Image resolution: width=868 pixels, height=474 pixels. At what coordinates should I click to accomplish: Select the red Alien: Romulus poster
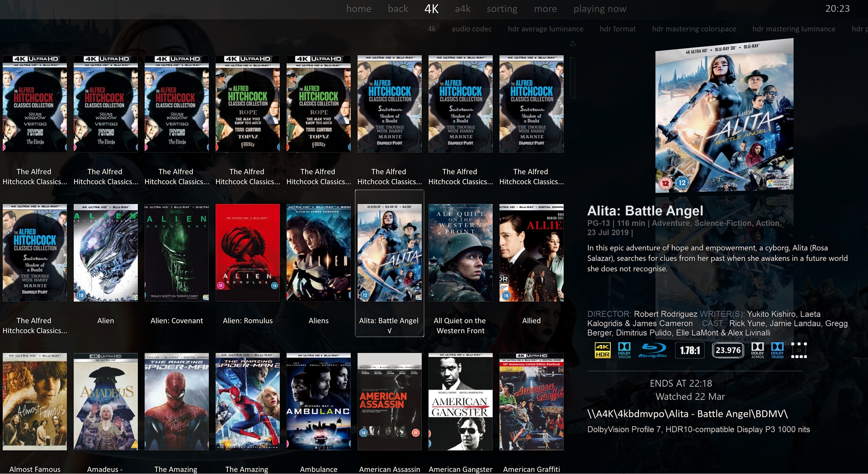tap(248, 253)
